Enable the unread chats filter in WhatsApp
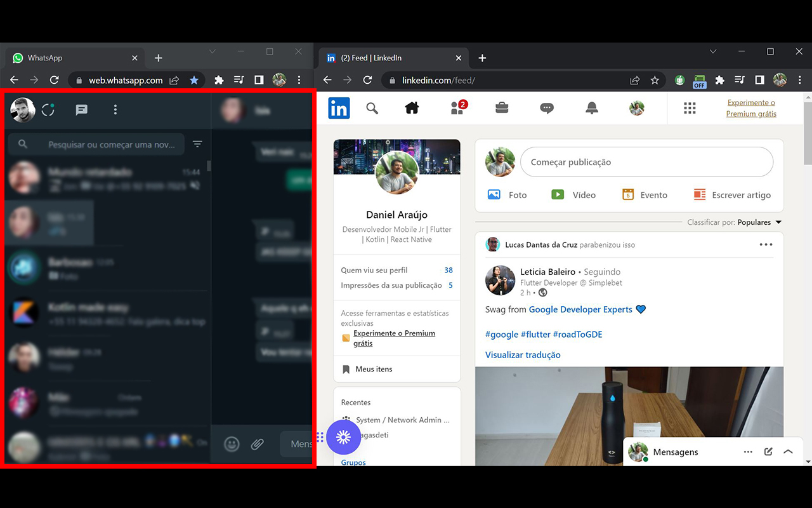This screenshot has height=508, width=812. click(197, 144)
